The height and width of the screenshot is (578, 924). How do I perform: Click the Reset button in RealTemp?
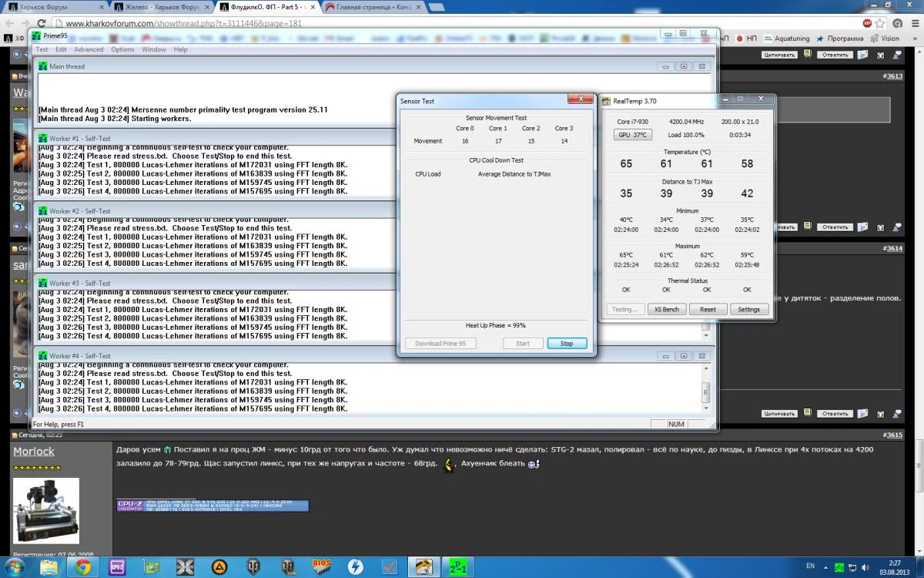[708, 309]
